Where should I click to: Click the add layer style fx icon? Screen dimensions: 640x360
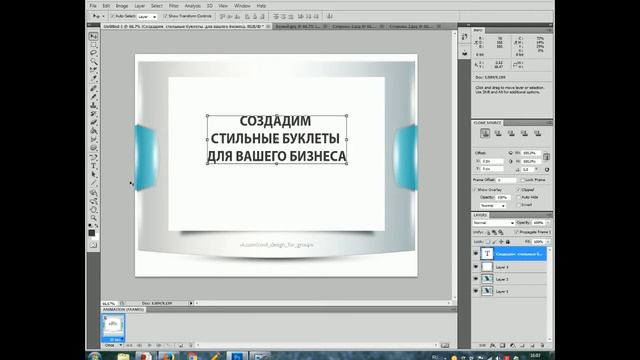click(x=493, y=346)
